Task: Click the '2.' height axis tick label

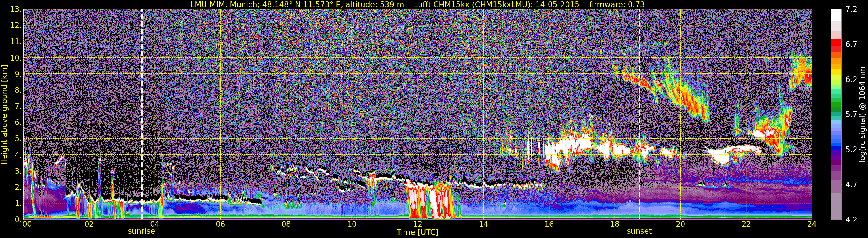Action: pos(18,187)
